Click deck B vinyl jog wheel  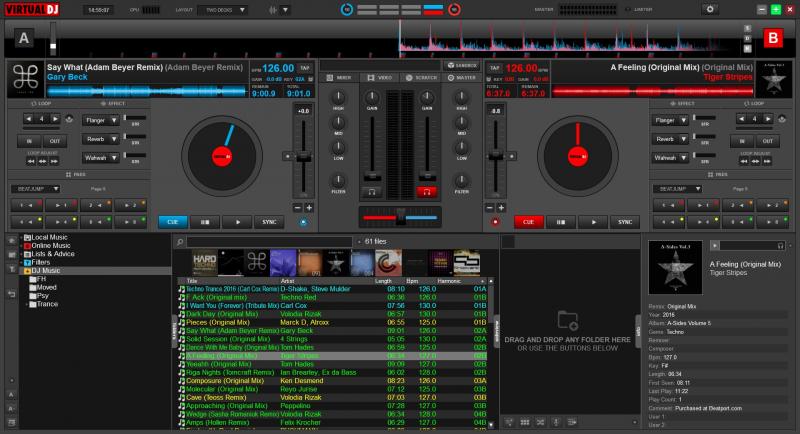click(578, 156)
